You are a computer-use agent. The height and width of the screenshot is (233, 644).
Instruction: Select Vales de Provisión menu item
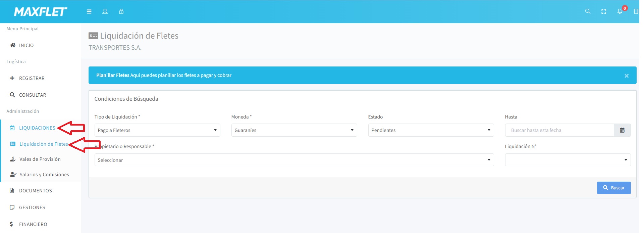(x=40, y=159)
